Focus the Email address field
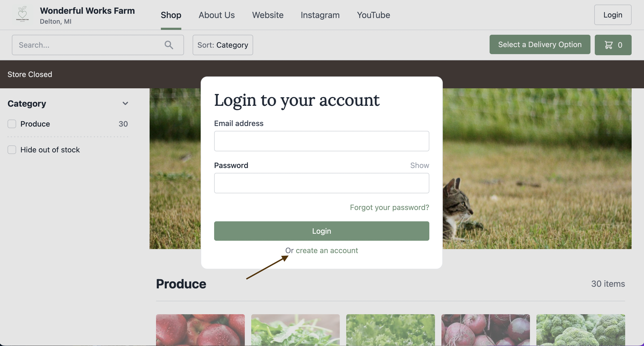Screen dimensions: 644x346 (322, 141)
